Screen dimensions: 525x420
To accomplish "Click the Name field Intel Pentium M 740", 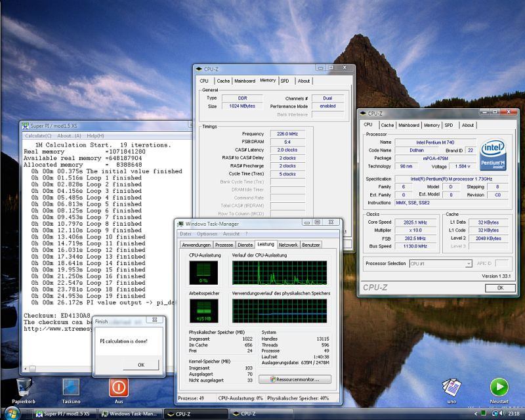I will 435,142.
